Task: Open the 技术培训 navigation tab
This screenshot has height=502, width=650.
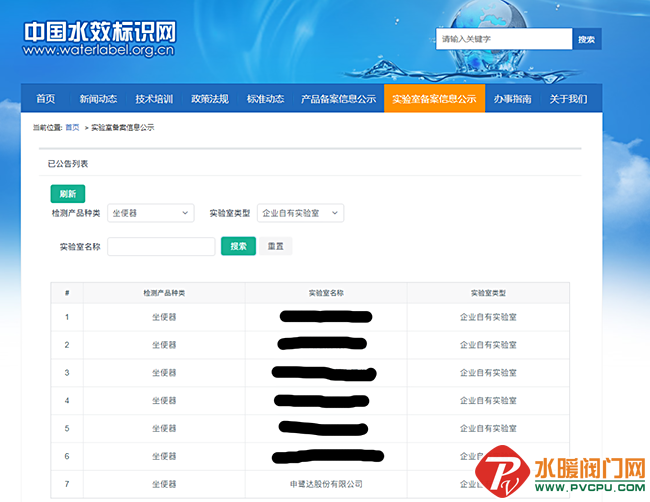Action: [x=154, y=99]
